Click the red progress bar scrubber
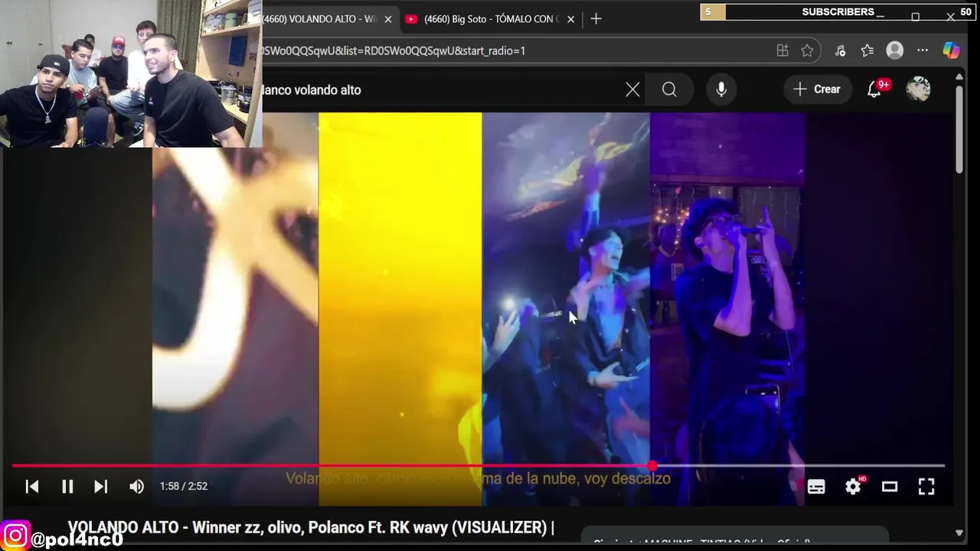Image resolution: width=980 pixels, height=551 pixels. 652,465
